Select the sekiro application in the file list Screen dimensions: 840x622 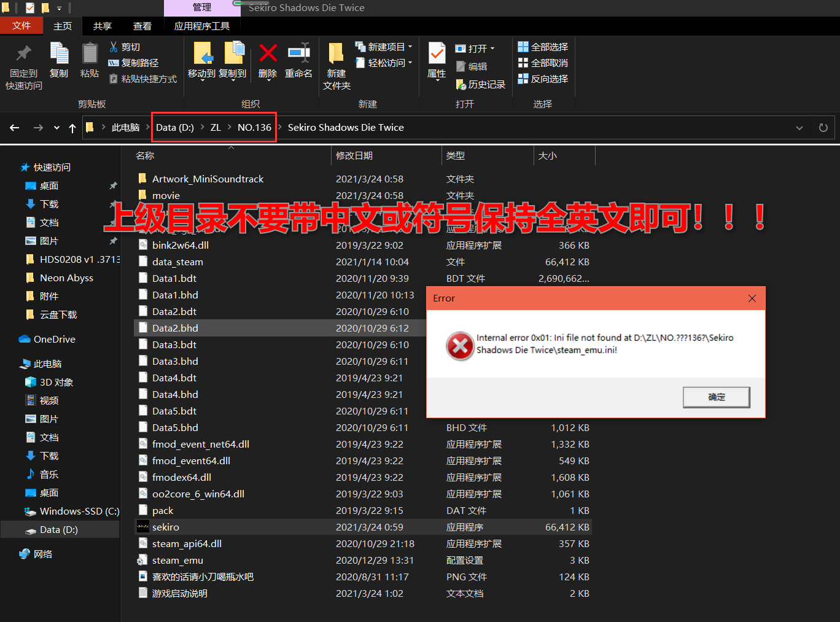165,527
